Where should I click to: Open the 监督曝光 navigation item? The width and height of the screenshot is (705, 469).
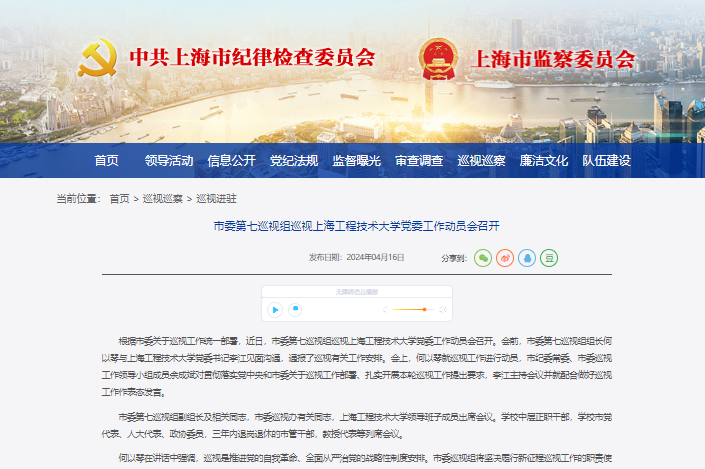click(356, 160)
